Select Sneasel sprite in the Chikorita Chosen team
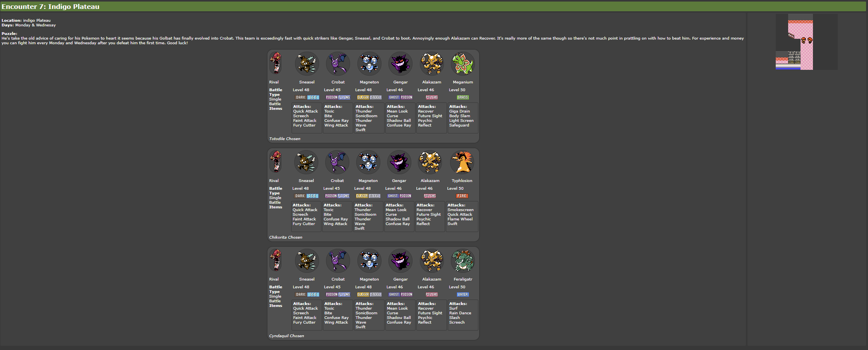 tap(306, 162)
